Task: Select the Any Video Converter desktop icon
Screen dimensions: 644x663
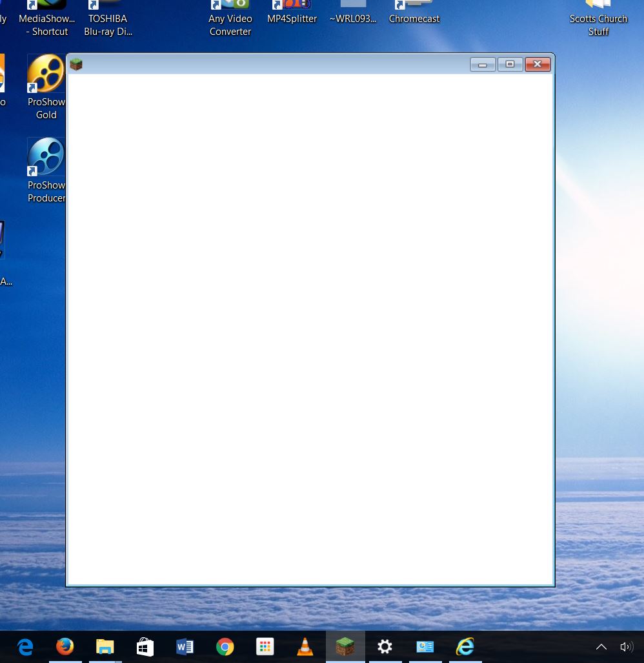Action: coord(230,19)
